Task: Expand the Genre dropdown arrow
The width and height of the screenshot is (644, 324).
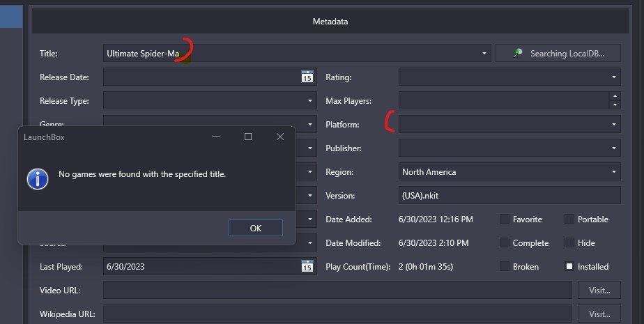Action: 310,125
